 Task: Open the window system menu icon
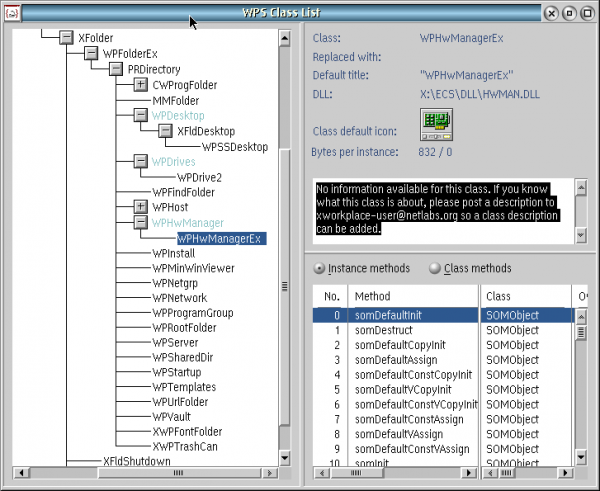click(13, 13)
